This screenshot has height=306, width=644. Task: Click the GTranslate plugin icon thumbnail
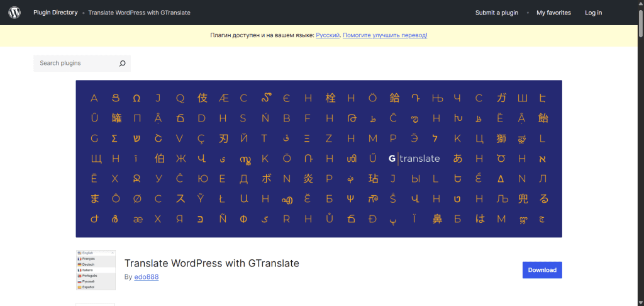(96, 270)
